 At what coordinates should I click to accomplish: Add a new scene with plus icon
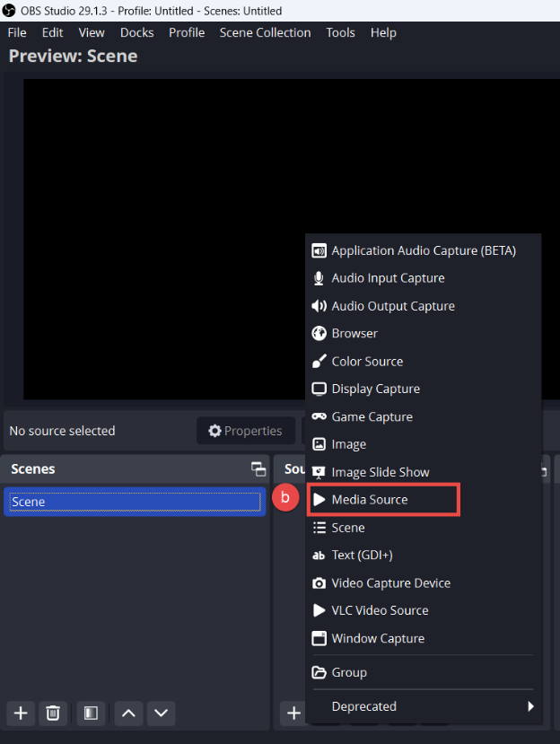(x=21, y=713)
